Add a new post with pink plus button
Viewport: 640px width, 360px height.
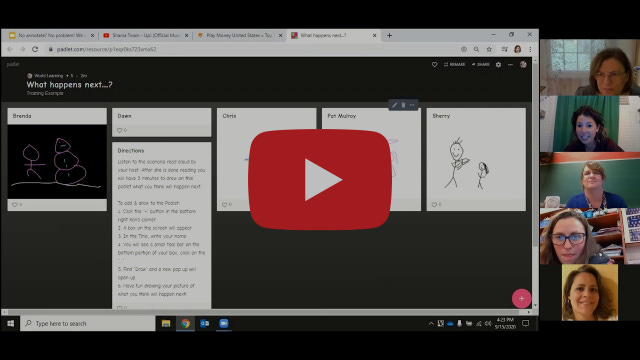[521, 298]
